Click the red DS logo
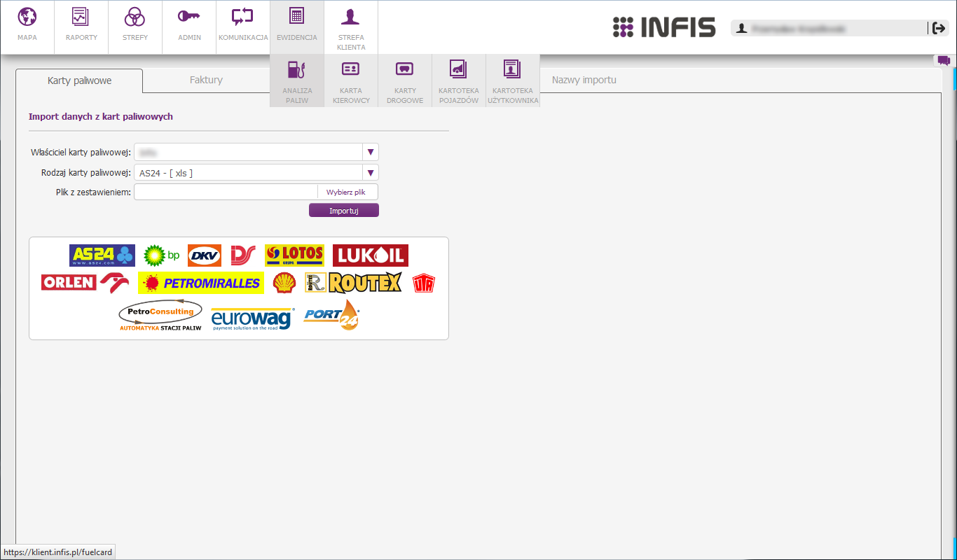The height and width of the screenshot is (560, 957). point(243,255)
